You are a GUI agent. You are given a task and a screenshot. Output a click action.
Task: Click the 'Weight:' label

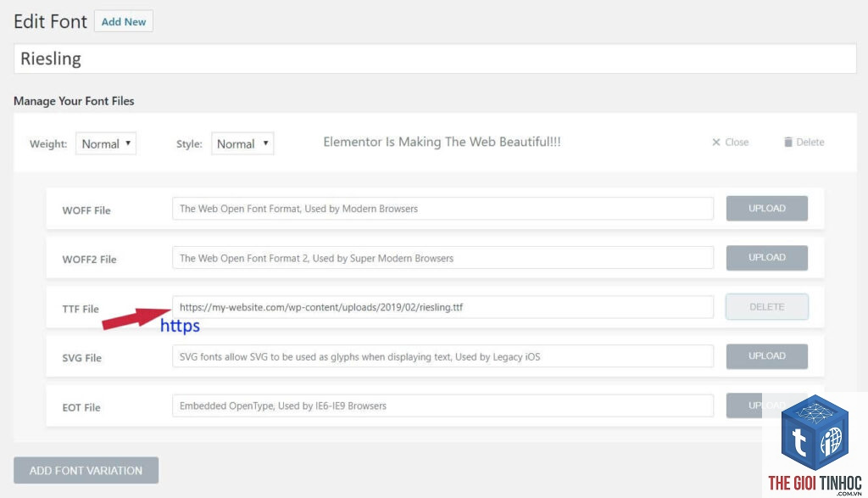pyautogui.click(x=48, y=144)
